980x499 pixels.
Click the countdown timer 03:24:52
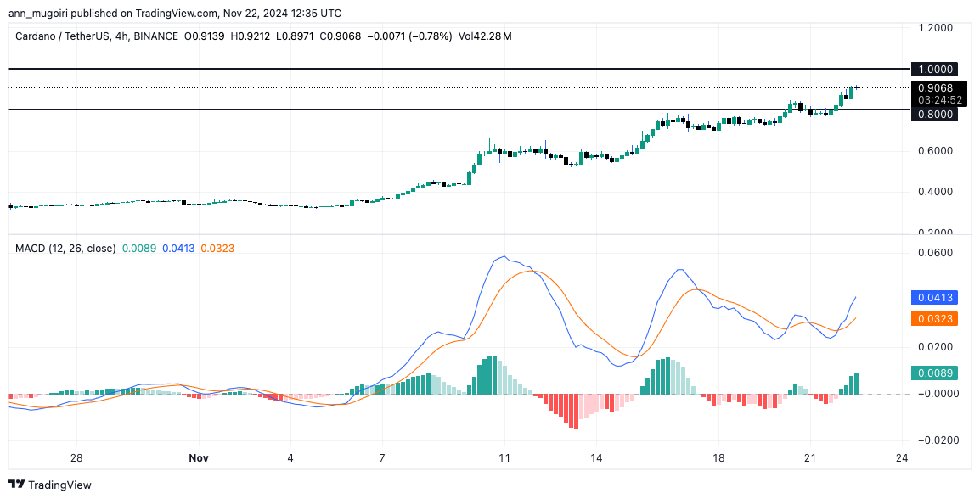click(939, 99)
